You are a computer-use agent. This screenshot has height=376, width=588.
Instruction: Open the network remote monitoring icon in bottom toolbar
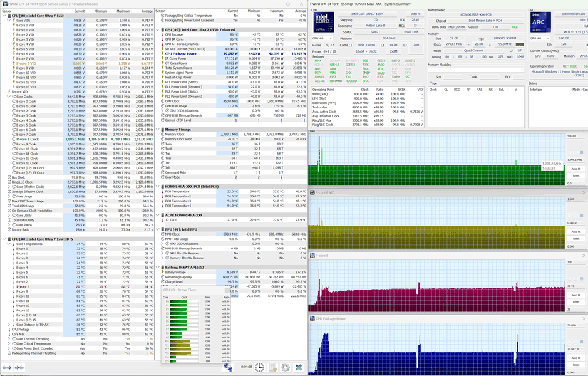click(x=227, y=367)
